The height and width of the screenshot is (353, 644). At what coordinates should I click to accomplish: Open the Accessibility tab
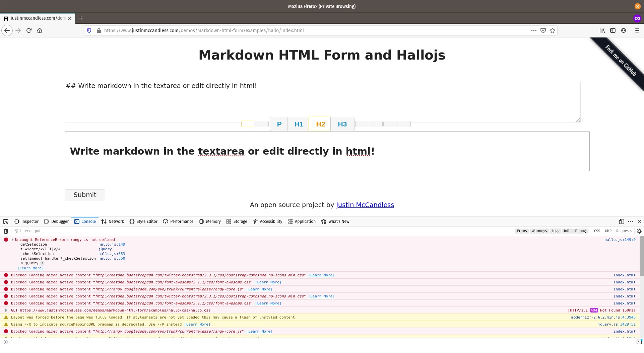pyautogui.click(x=267, y=222)
